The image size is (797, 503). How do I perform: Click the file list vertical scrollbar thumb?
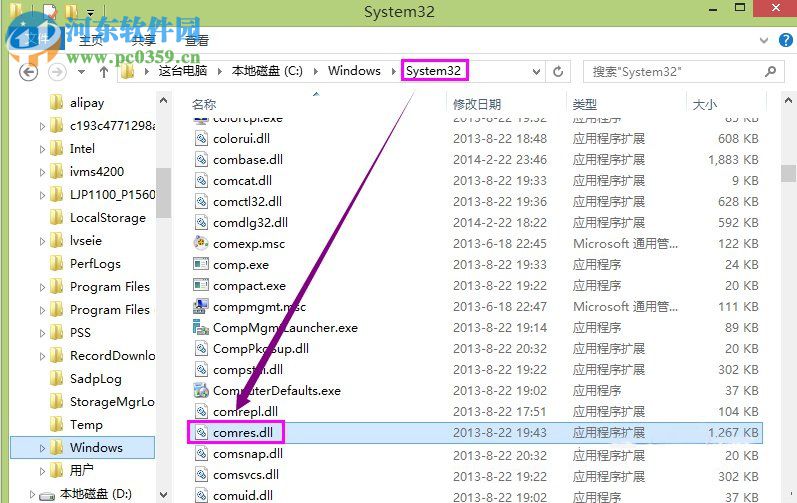788,173
